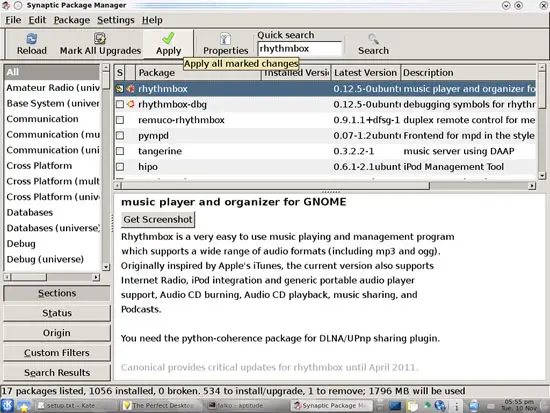Viewport: 550px width, 413px height.
Task: Switch to setup.txt - Kate taskbar window
Action: tap(75, 406)
